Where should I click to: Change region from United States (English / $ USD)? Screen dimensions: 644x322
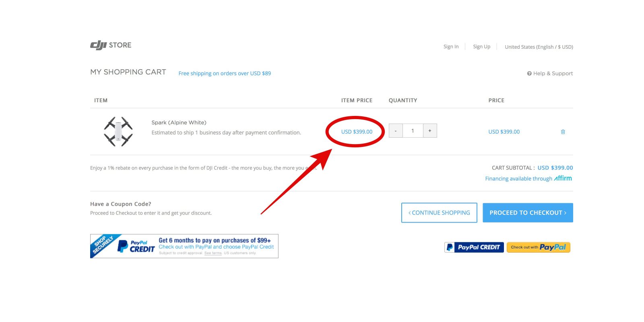tap(539, 47)
